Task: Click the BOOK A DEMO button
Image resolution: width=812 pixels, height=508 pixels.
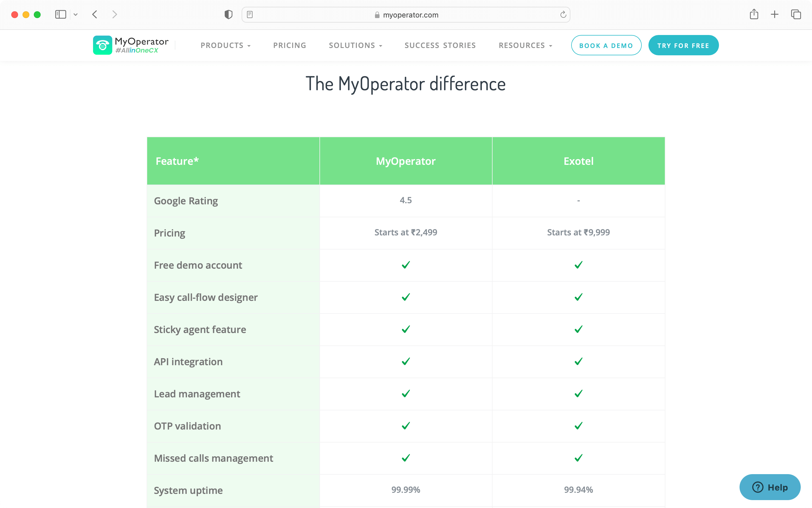Action: pos(606,45)
